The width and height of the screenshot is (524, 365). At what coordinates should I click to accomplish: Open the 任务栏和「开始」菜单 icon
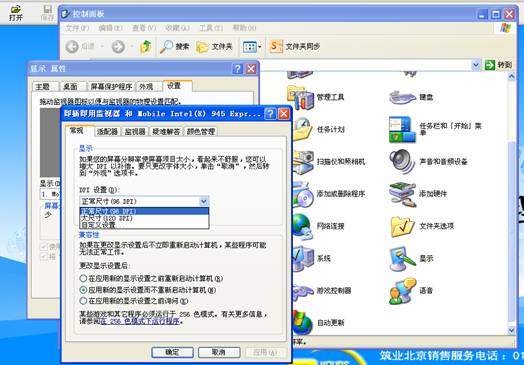(402, 129)
